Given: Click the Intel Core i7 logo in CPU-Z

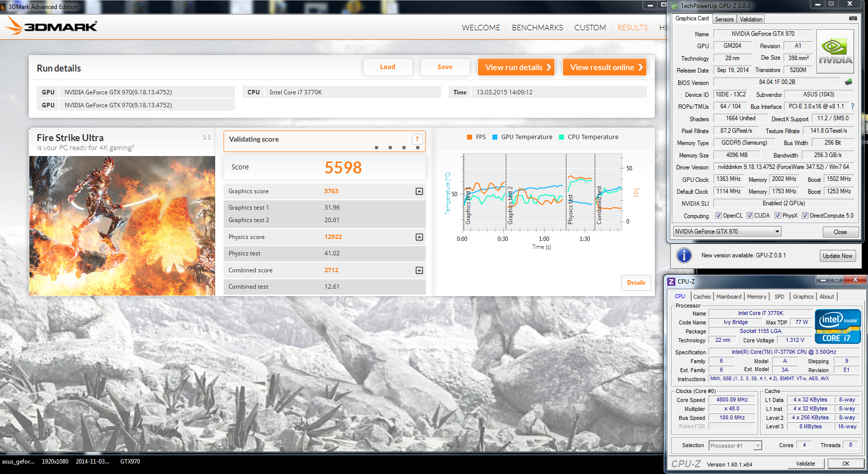Looking at the screenshot, I should coord(838,326).
